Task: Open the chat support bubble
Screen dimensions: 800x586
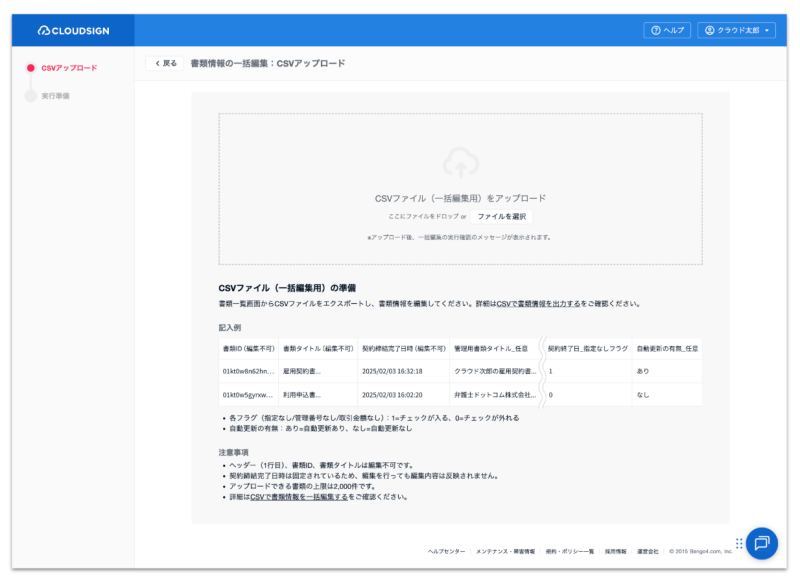Action: tap(761, 543)
